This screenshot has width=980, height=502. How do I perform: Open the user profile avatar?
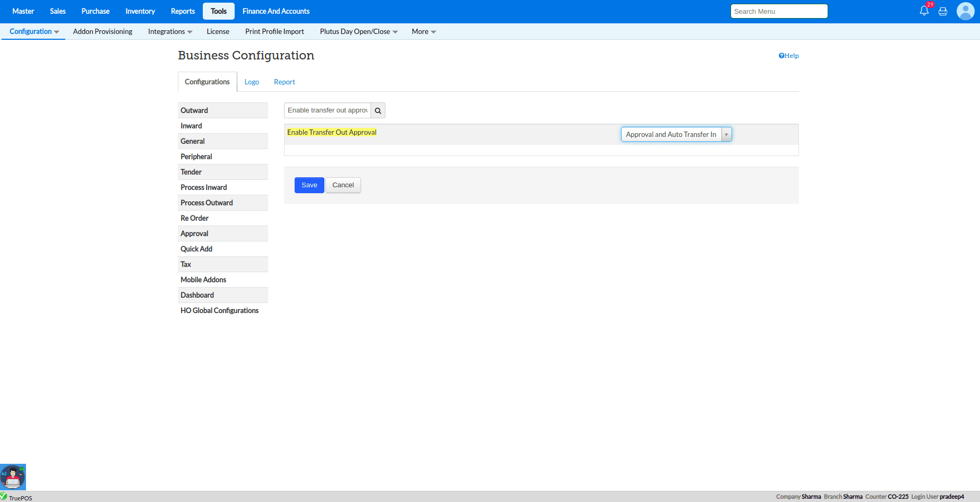tap(965, 11)
